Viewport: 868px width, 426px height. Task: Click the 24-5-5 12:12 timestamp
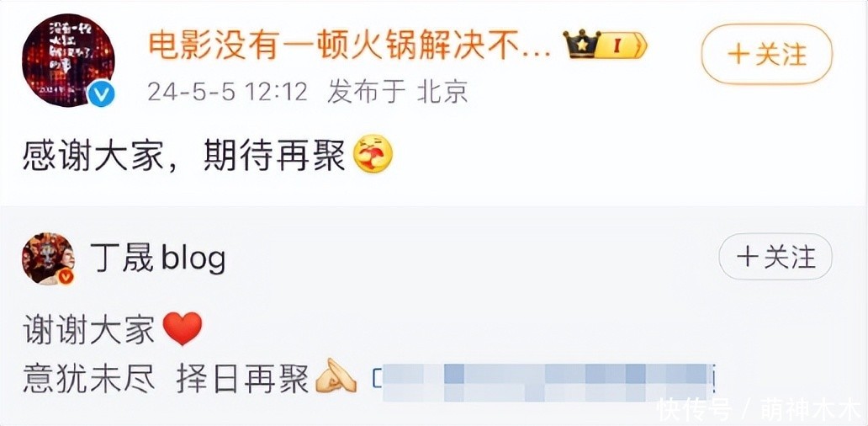pyautogui.click(x=228, y=92)
